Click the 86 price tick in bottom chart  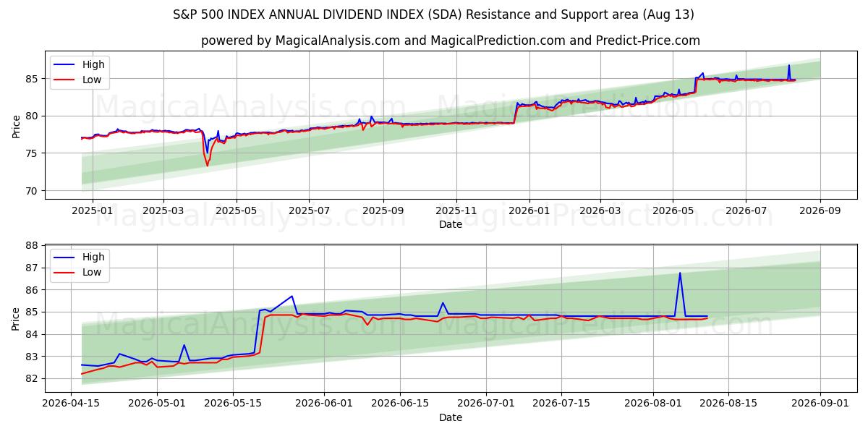[33, 290]
